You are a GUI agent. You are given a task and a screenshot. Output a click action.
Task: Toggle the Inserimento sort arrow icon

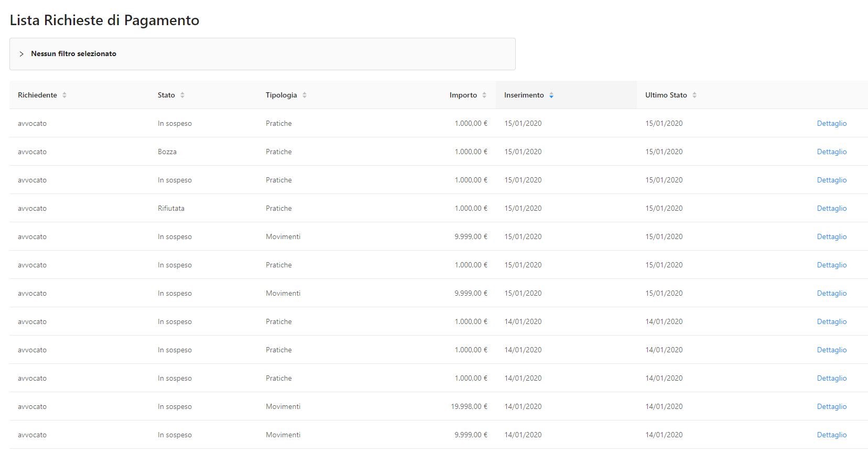(551, 95)
